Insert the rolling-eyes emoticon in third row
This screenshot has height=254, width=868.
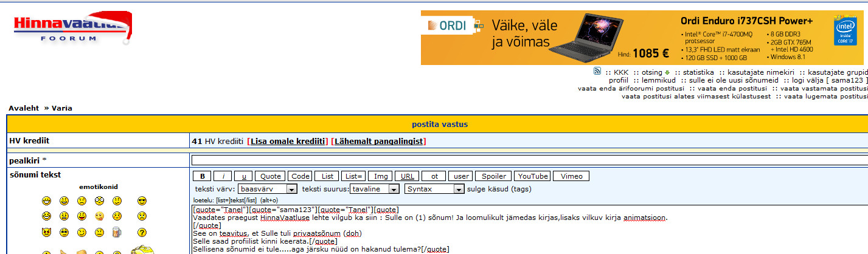point(64,232)
